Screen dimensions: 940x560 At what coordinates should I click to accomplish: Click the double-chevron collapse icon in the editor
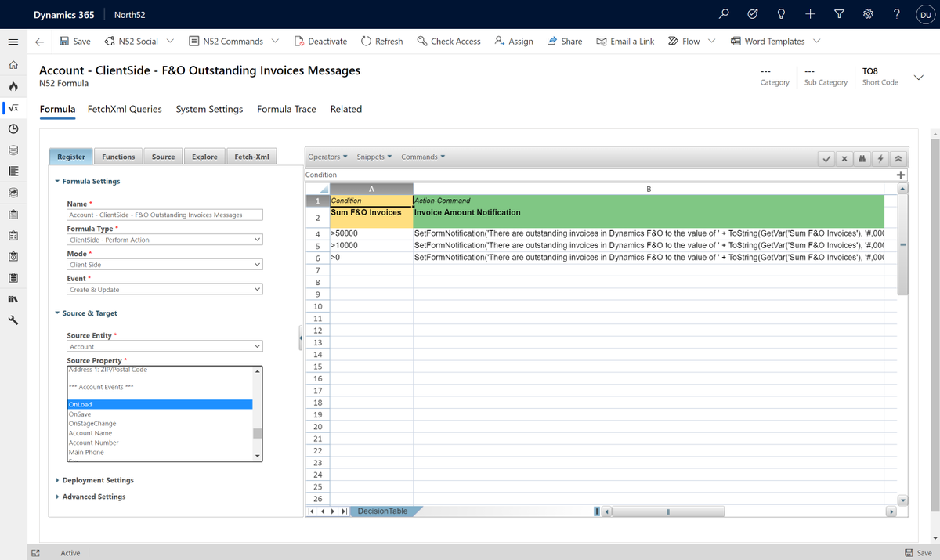(898, 158)
